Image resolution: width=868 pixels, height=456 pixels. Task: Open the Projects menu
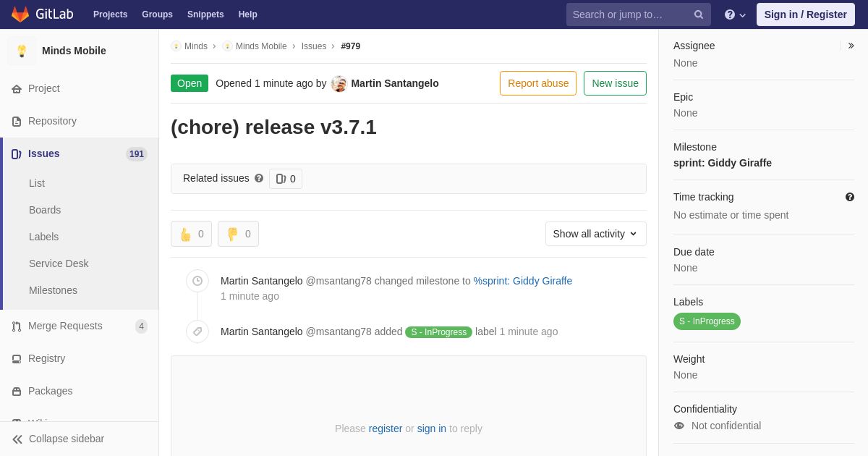[x=110, y=14]
